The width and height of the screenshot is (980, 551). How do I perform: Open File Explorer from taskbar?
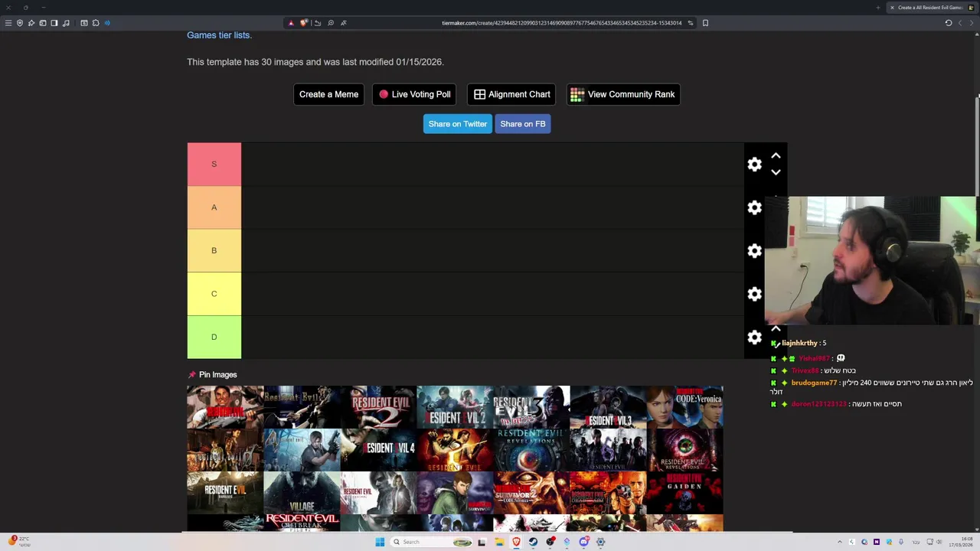499,542
